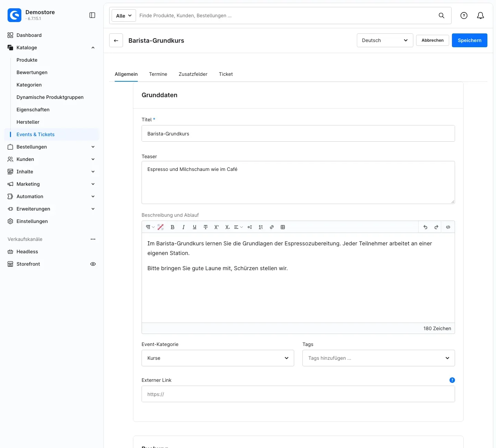Apply italic formatting in editor toolbar

click(x=184, y=227)
